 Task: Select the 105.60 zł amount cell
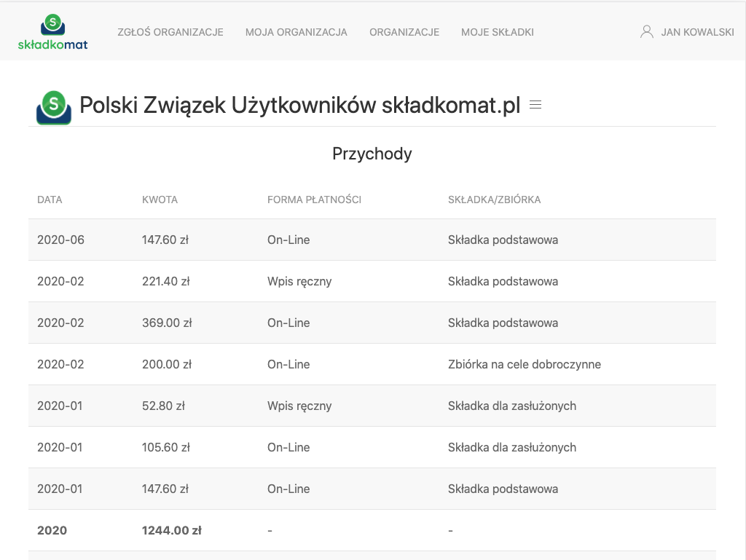click(165, 447)
